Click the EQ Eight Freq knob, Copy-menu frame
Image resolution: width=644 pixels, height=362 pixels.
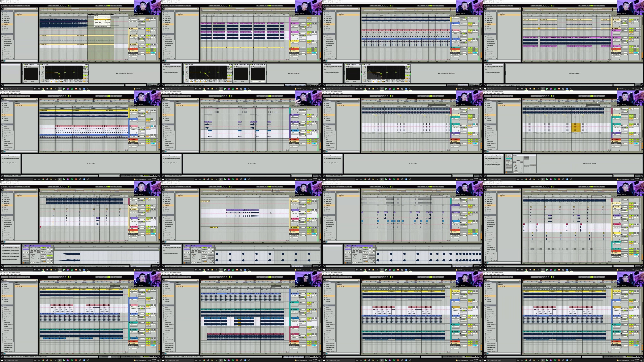click(x=43, y=68)
